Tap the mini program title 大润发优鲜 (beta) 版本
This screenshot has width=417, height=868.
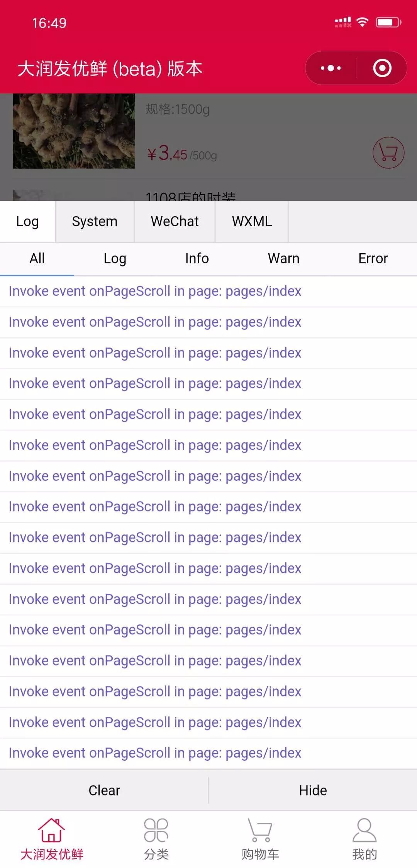(110, 69)
